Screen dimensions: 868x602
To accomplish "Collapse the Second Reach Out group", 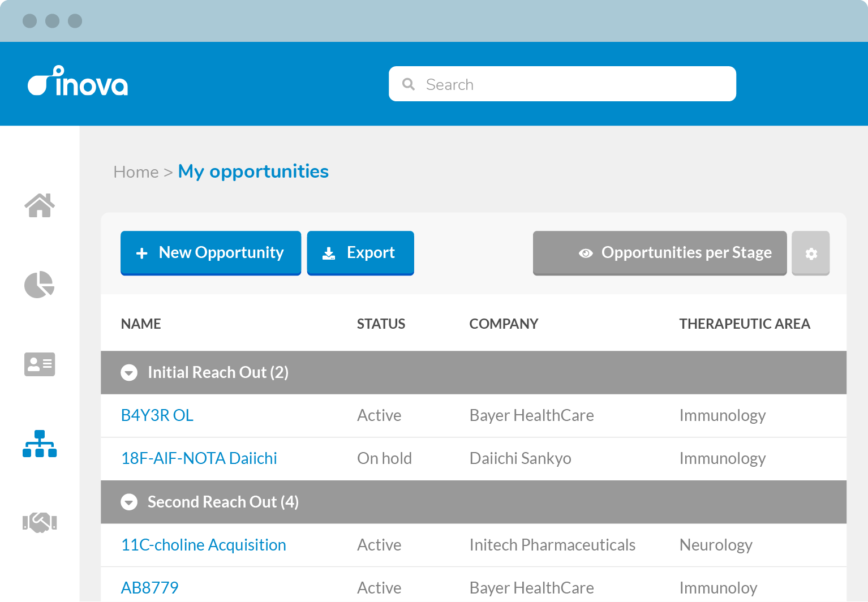I will pyautogui.click(x=129, y=502).
